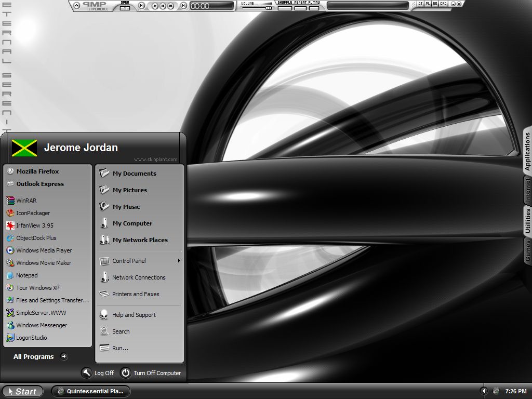Toggle the EQ panel button
Image resolution: width=532 pixels, height=399 pixels.
435,4
